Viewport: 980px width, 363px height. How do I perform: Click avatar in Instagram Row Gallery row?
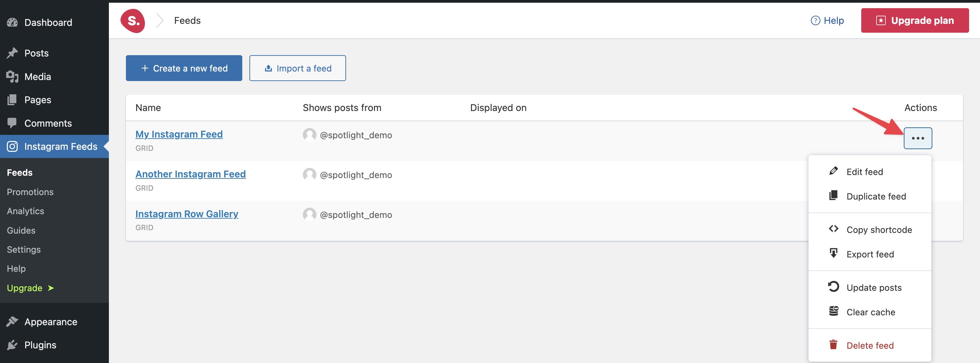[309, 215]
